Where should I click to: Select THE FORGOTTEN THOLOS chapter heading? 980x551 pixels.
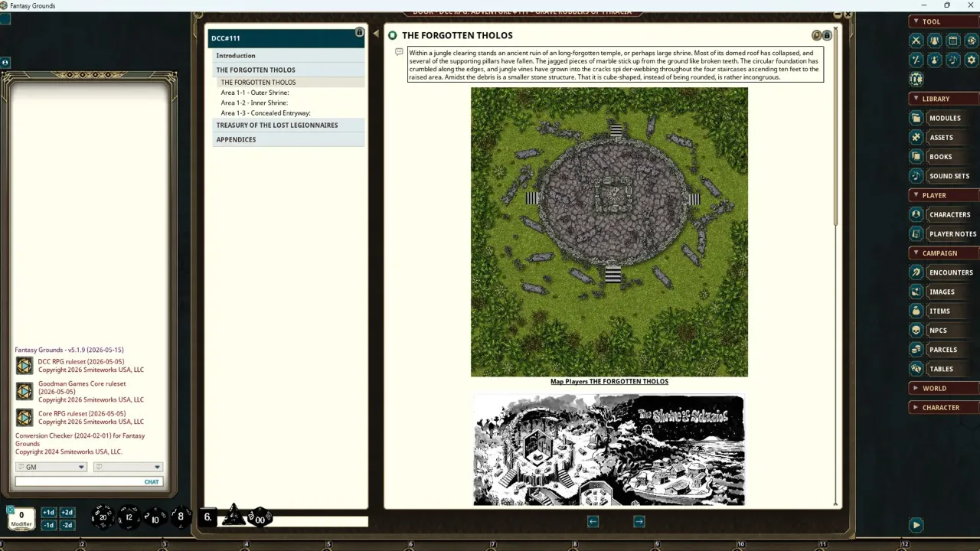click(x=287, y=70)
